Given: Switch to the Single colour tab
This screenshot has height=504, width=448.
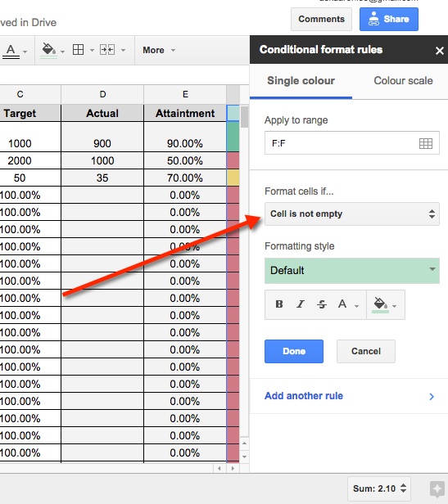Looking at the screenshot, I should tap(301, 81).
